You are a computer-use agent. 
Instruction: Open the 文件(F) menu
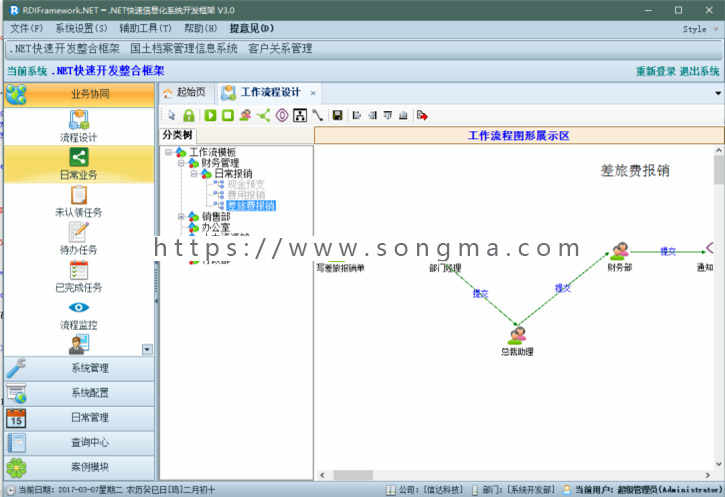[27, 29]
